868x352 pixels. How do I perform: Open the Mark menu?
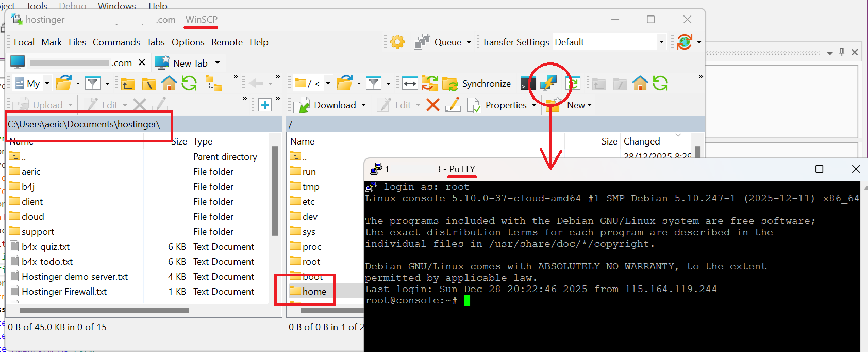52,42
